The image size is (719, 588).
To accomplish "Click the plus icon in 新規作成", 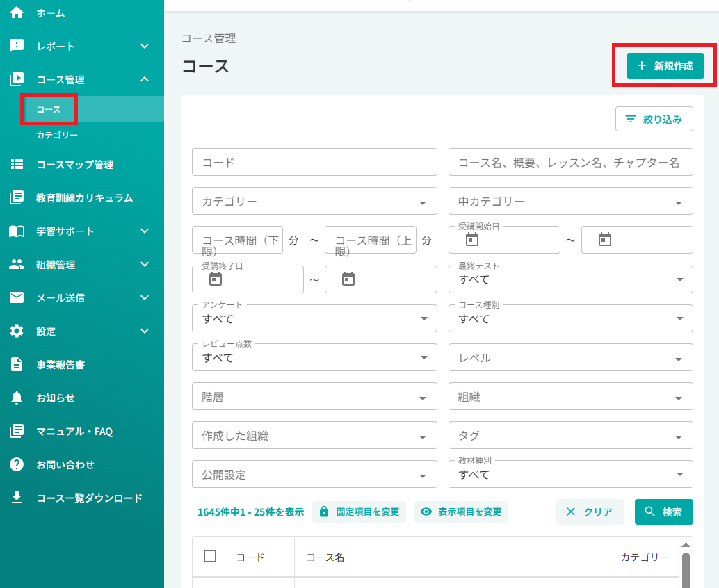I will coord(642,65).
